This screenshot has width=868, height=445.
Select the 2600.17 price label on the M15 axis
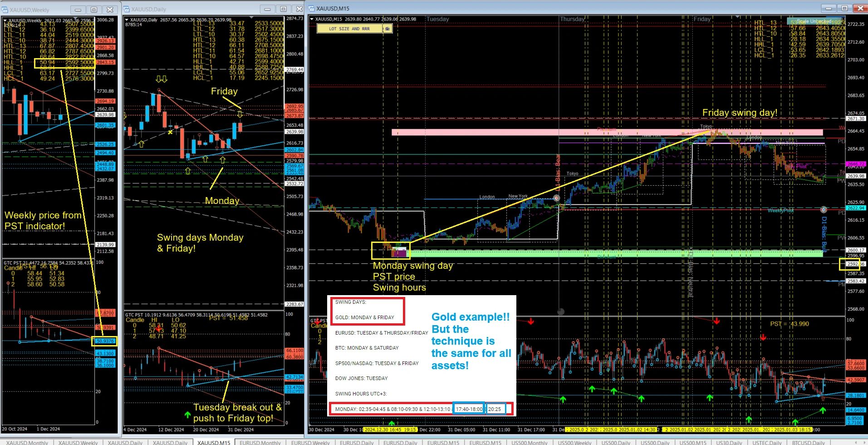pos(856,250)
